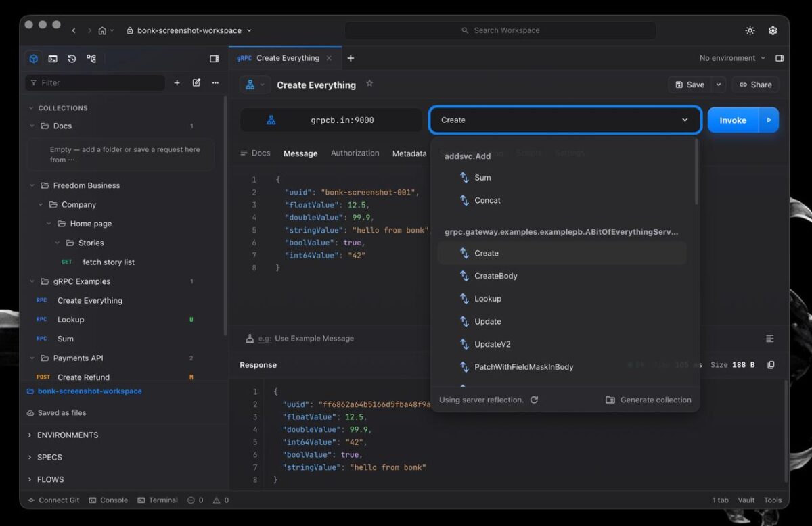Screen dimensions: 812x526
Task: Click the add new collection plus icon
Action: click(177, 82)
